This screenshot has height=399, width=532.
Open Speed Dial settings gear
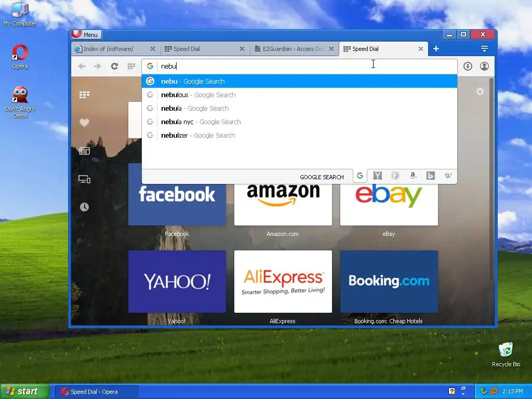click(480, 91)
